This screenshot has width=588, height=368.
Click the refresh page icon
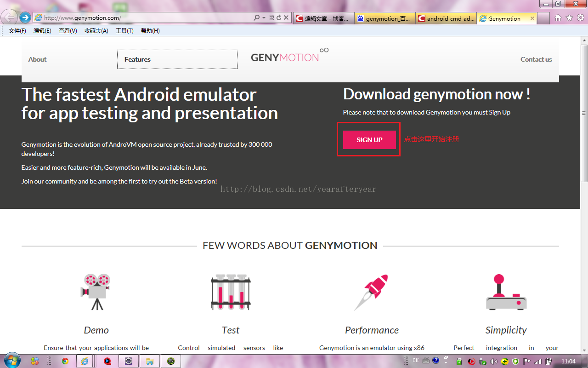(x=278, y=18)
